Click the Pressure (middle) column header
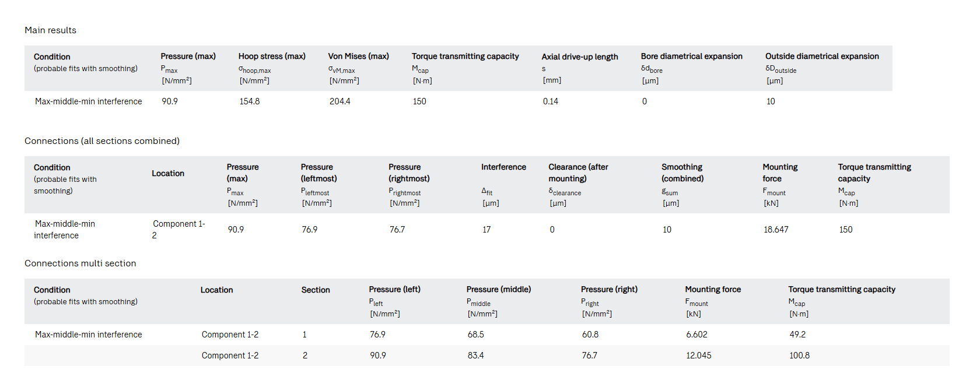 (498, 290)
